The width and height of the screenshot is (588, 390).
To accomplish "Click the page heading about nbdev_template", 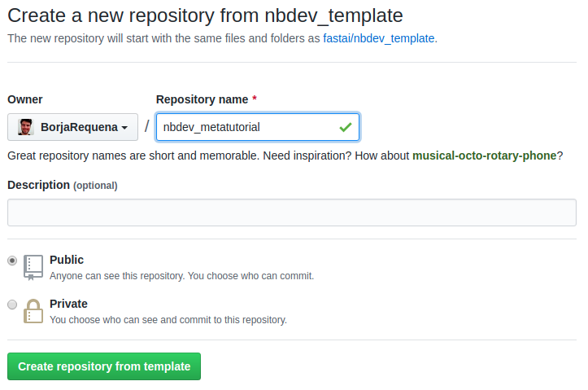I will pyautogui.click(x=205, y=15).
